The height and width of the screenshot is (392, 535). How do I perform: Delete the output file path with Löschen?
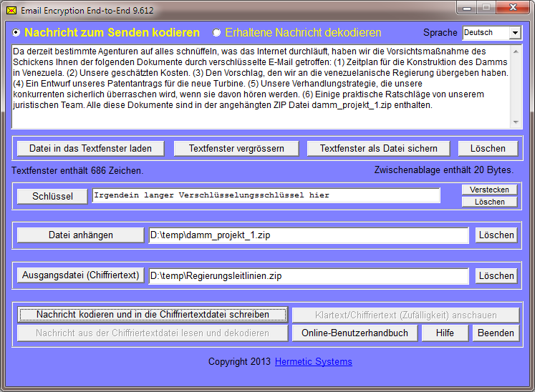pyautogui.click(x=496, y=275)
